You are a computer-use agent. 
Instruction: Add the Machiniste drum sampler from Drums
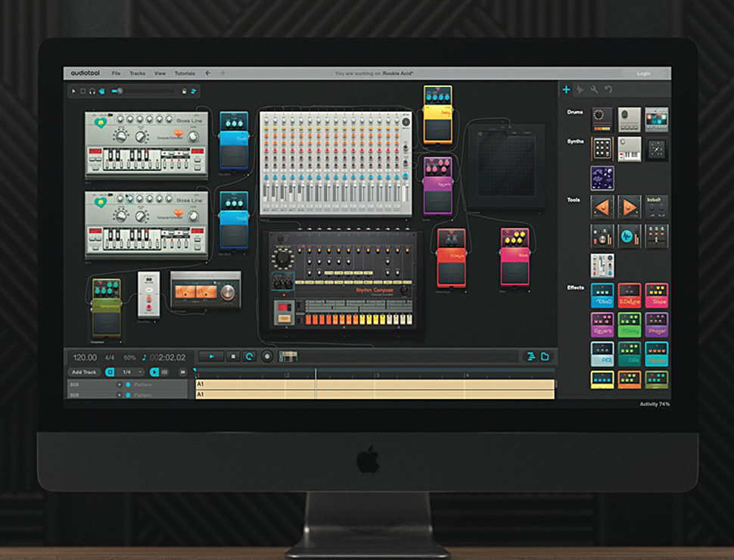(656, 120)
